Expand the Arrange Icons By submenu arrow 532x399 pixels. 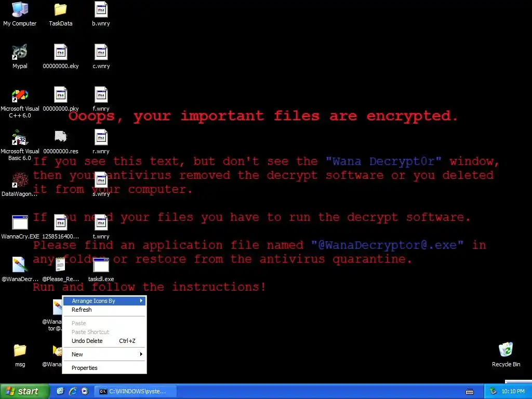[x=141, y=301]
